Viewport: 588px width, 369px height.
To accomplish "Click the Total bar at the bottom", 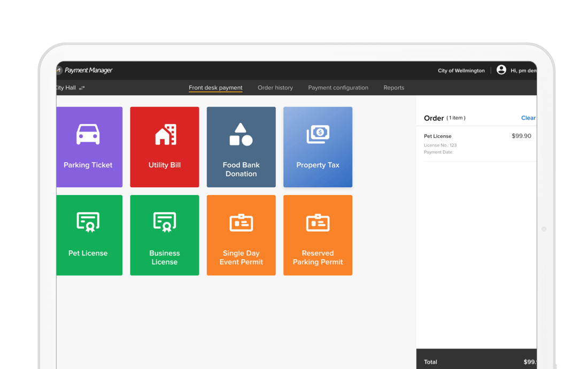I will click(x=476, y=362).
